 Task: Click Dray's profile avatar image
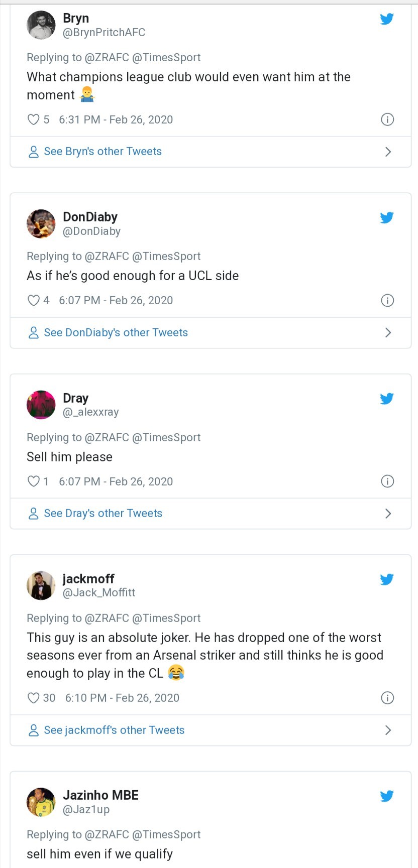[x=41, y=404]
